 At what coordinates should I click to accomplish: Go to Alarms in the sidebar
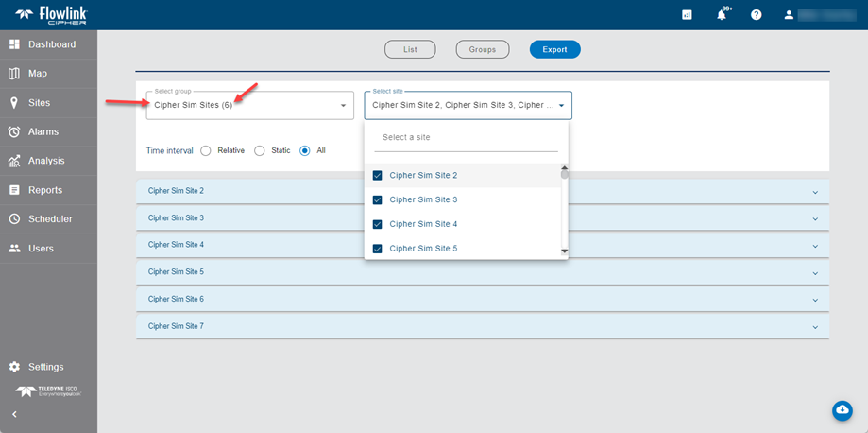43,131
